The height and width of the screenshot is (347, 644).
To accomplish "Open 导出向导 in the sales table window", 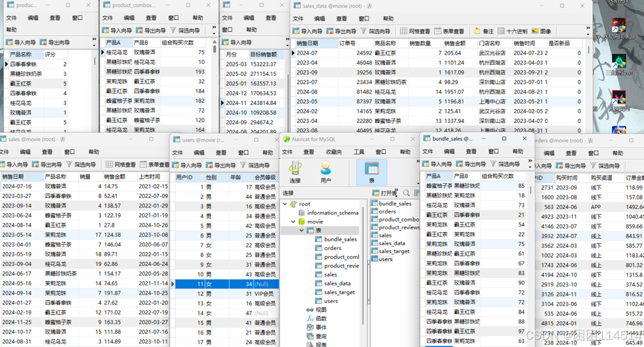I will 47,164.
